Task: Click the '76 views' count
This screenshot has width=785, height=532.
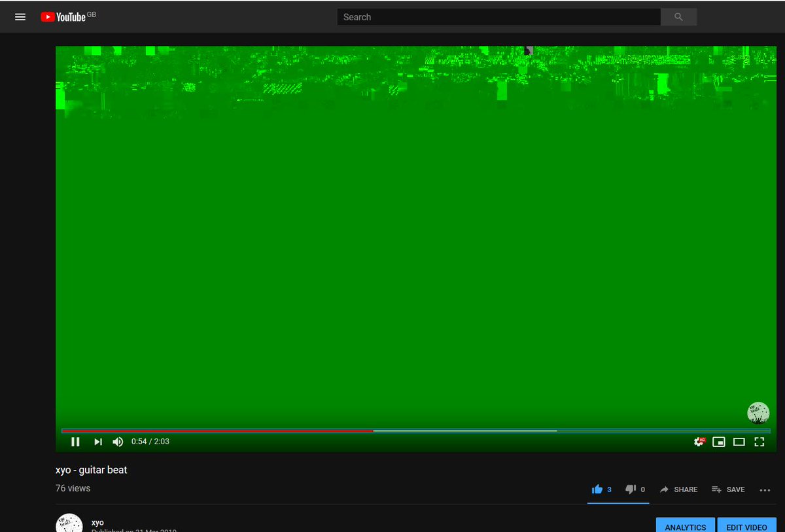Action: click(73, 488)
